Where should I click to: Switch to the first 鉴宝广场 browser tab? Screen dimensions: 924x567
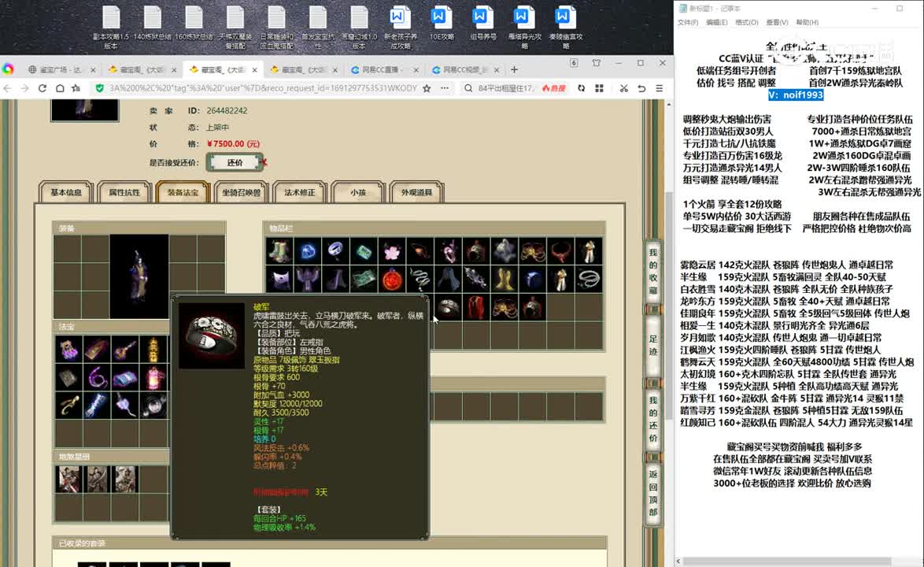[61, 69]
